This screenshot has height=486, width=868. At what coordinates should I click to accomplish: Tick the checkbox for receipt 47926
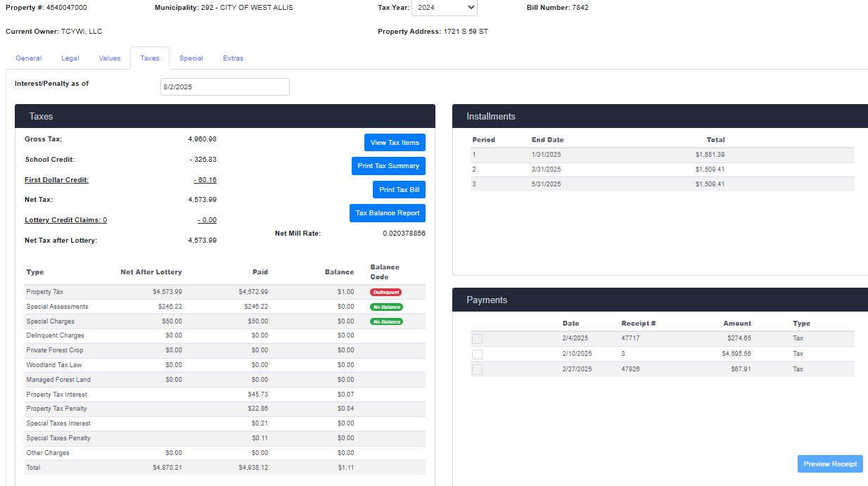[478, 370]
